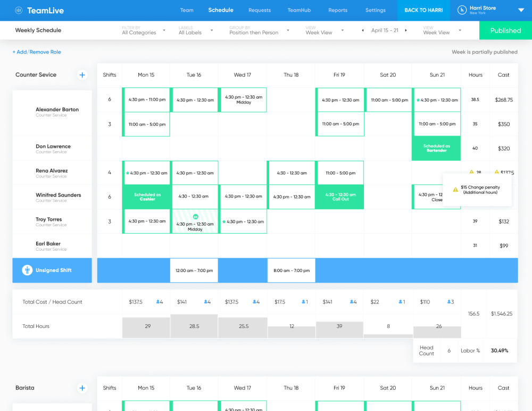Open the Reports section in the navigation
This screenshot has width=532, height=411.
[337, 10]
